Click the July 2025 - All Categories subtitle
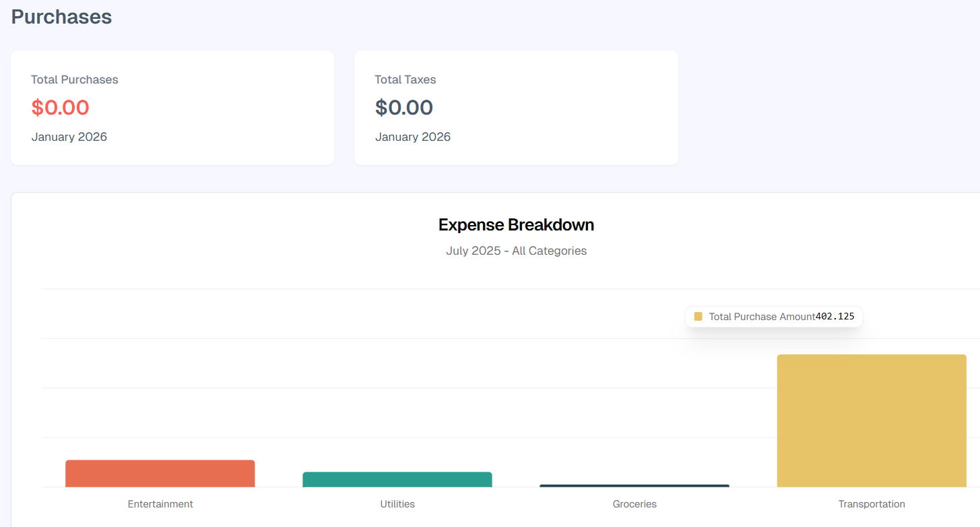This screenshot has height=527, width=980. [x=516, y=251]
